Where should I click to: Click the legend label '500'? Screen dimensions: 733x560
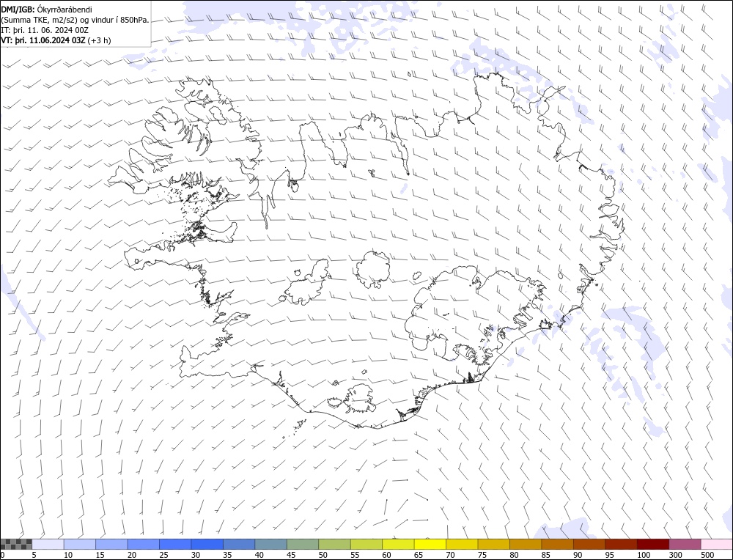(707, 555)
